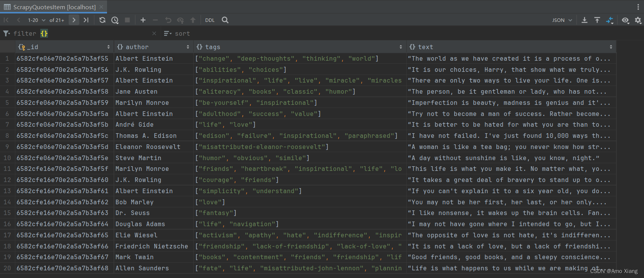The image size is (644, 278).
Task: Go to the next page of results
Action: [x=74, y=20]
